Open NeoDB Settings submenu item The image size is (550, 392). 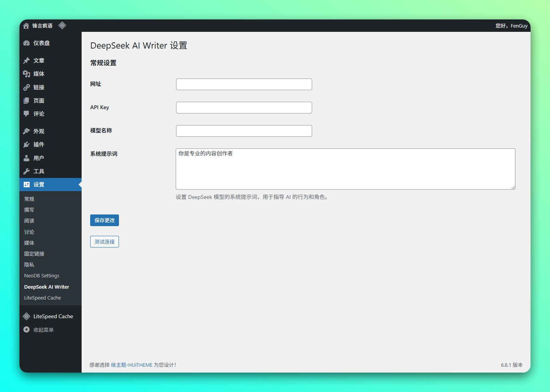pos(42,276)
